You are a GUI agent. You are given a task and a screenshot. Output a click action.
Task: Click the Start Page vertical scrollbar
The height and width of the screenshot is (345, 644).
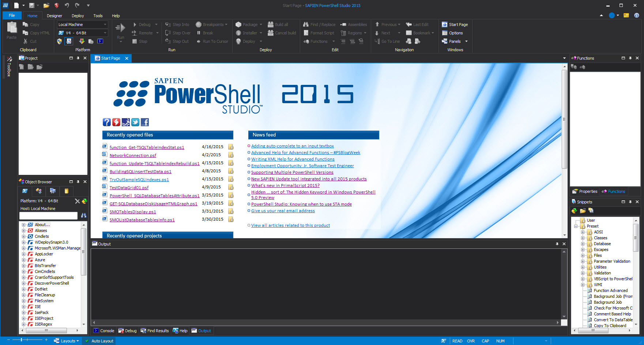pos(564,119)
